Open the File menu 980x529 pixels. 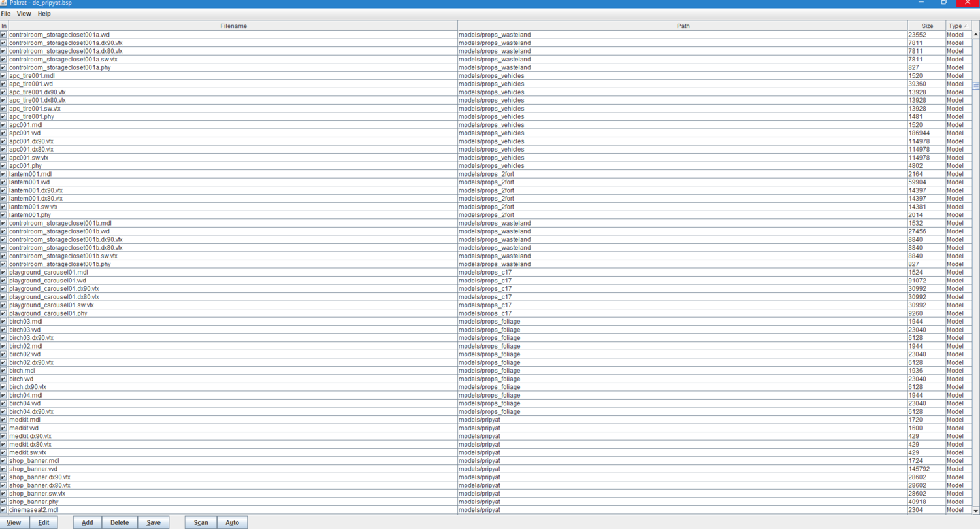tap(6, 14)
